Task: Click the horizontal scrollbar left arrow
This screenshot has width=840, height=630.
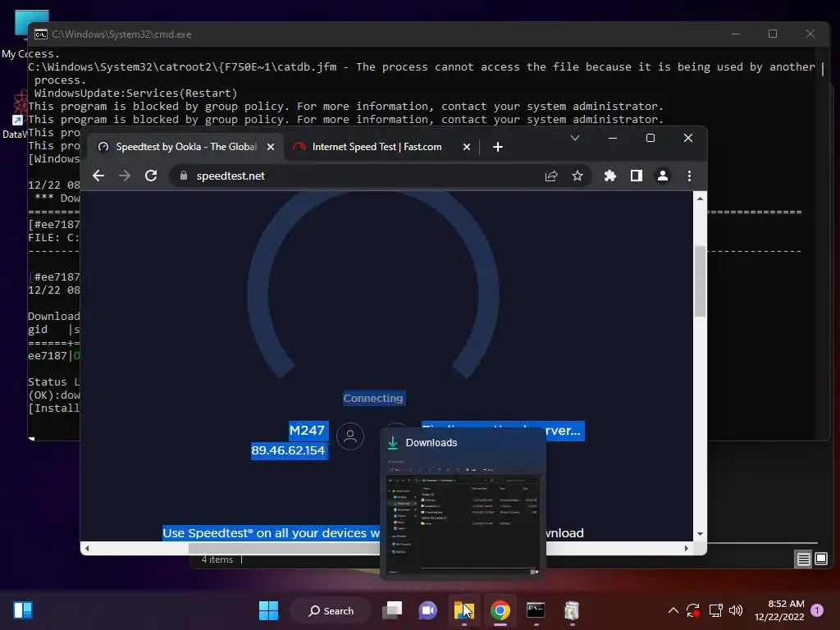Action: point(87,548)
